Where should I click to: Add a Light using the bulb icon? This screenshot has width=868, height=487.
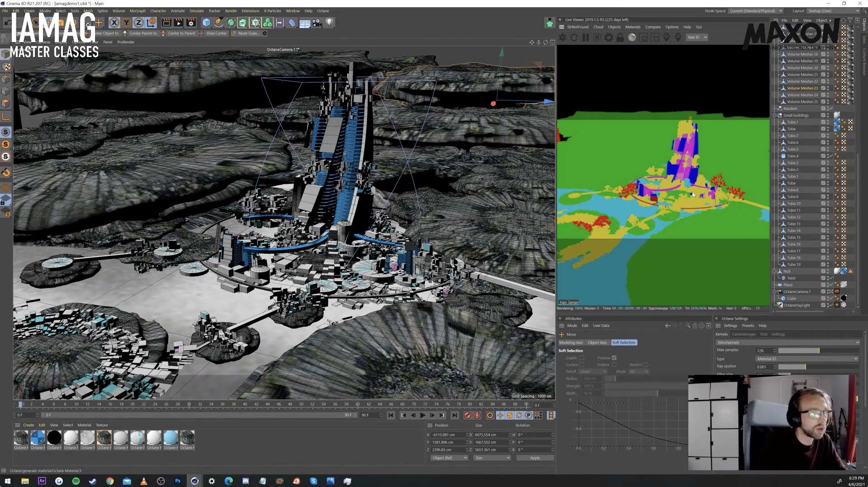click(x=330, y=23)
